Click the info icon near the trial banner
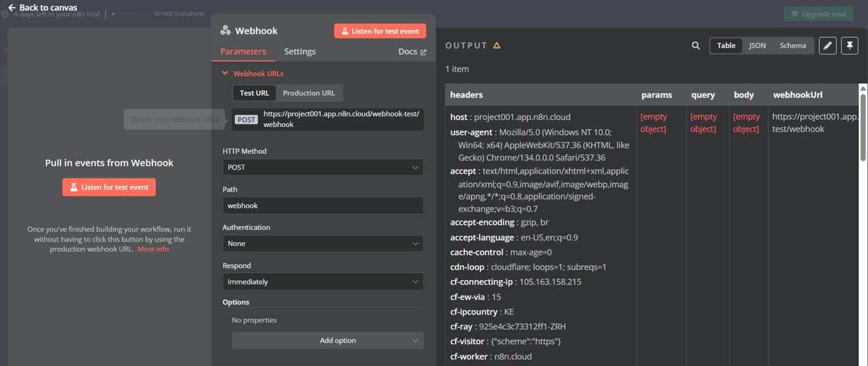The width and height of the screenshot is (868, 366). [5, 14]
